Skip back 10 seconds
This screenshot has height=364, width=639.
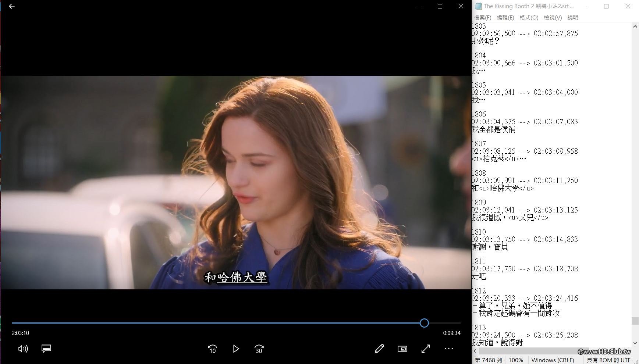click(x=213, y=349)
